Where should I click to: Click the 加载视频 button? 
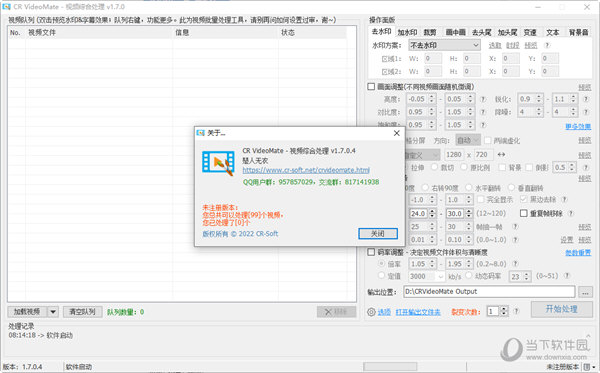(27, 312)
